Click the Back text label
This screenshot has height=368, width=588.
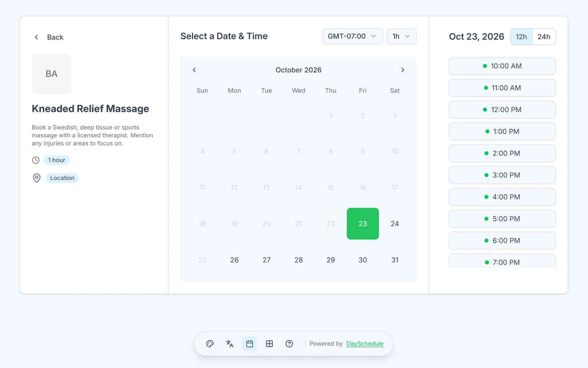tap(55, 37)
